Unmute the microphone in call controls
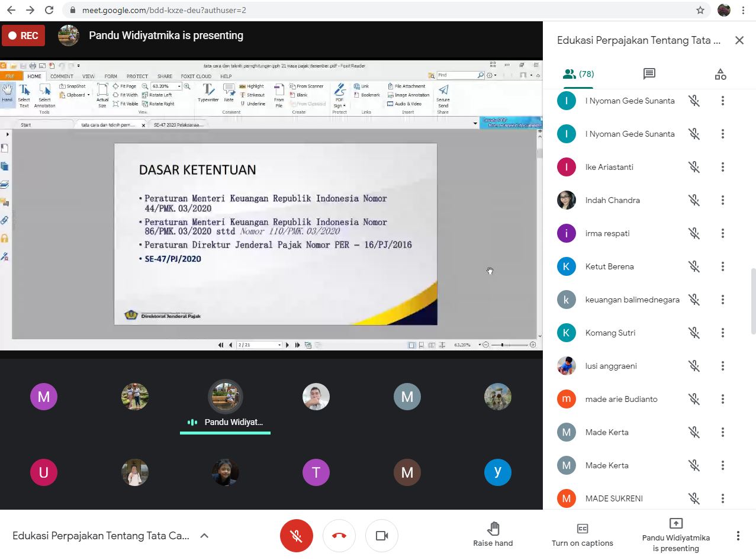 coord(296,536)
